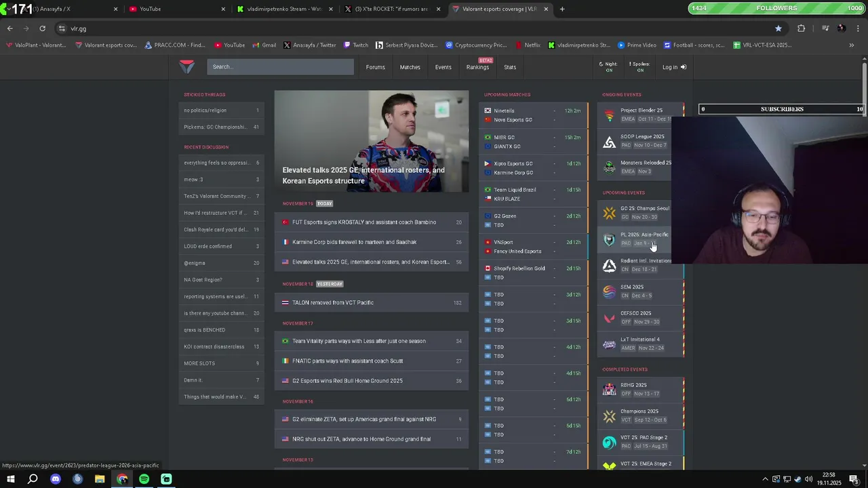
Task: Open 'qraxs is BENCHED' discussion thread
Action: [221, 330]
